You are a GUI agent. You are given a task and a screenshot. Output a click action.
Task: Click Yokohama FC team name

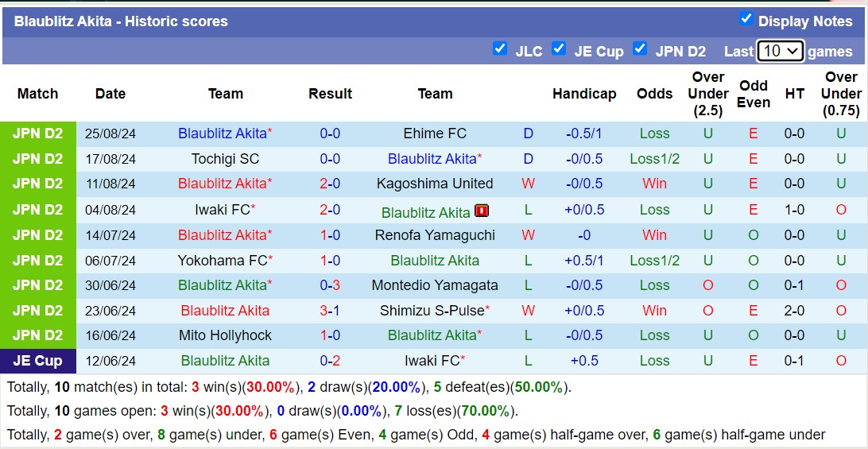[223, 261]
